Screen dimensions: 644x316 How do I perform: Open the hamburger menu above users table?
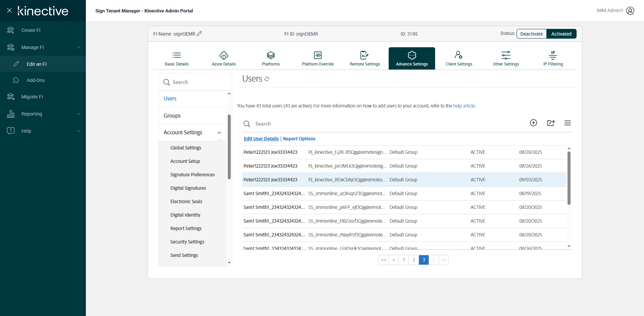568,123
